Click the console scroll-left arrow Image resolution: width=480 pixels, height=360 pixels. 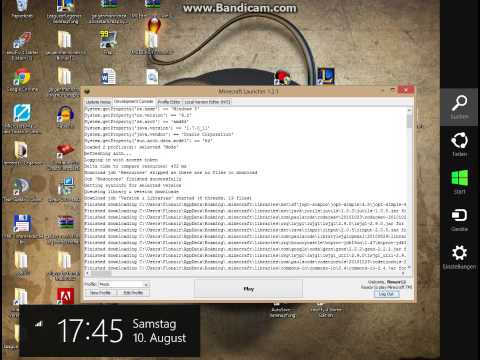click(x=87, y=274)
